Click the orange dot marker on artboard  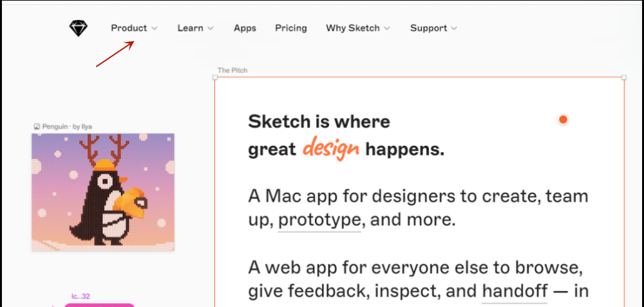click(563, 120)
